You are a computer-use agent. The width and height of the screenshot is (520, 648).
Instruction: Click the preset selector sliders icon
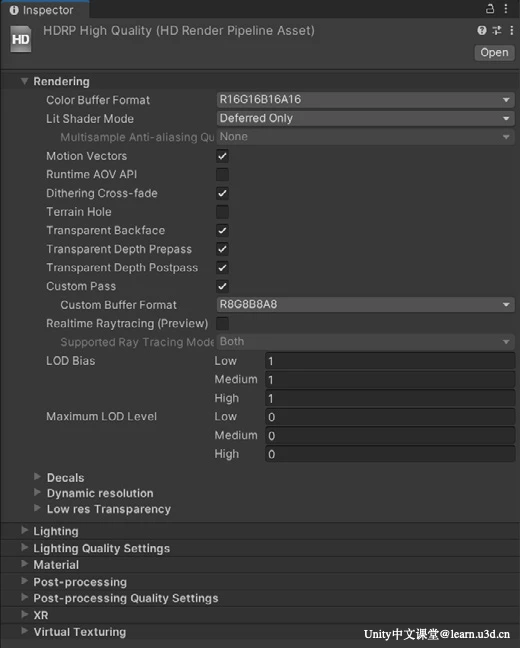point(497,30)
